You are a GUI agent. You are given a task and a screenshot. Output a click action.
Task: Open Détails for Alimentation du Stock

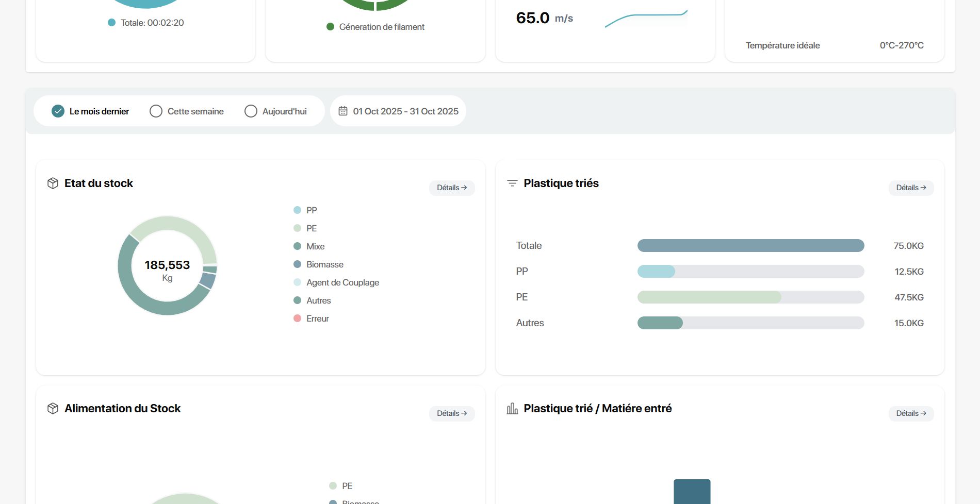(x=452, y=413)
